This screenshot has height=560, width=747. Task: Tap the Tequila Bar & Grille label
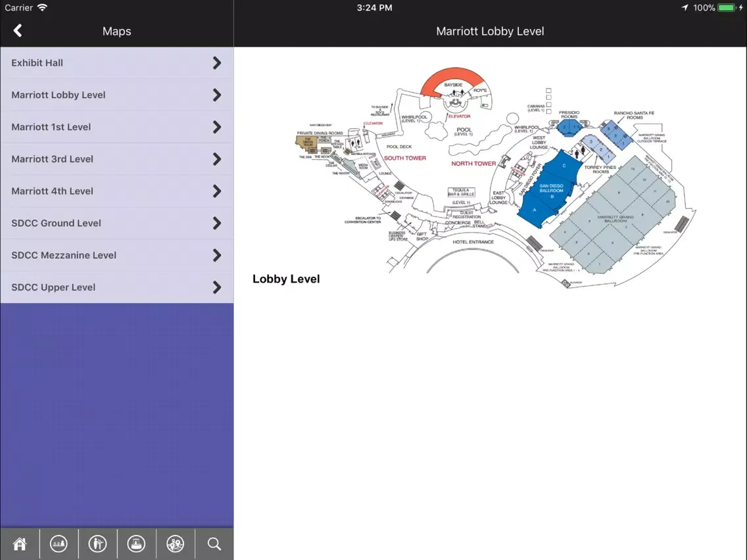pos(461,192)
